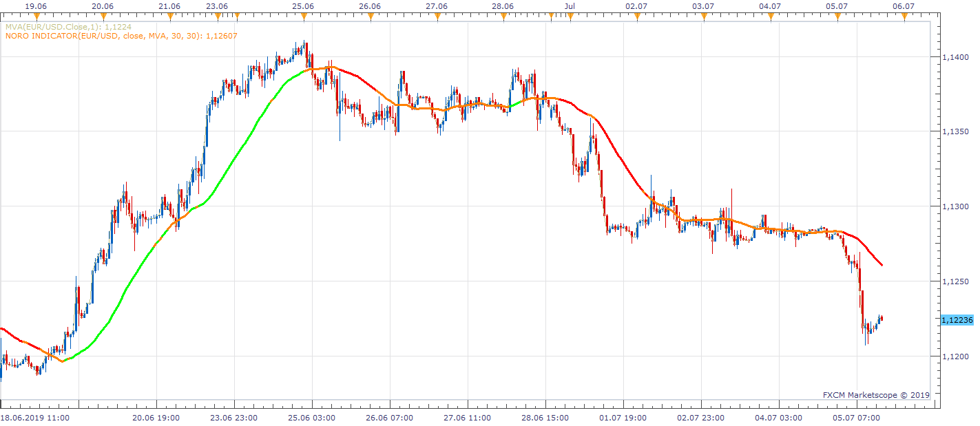
Task: Click the blue current price tag 1,12236
Action: [957, 320]
